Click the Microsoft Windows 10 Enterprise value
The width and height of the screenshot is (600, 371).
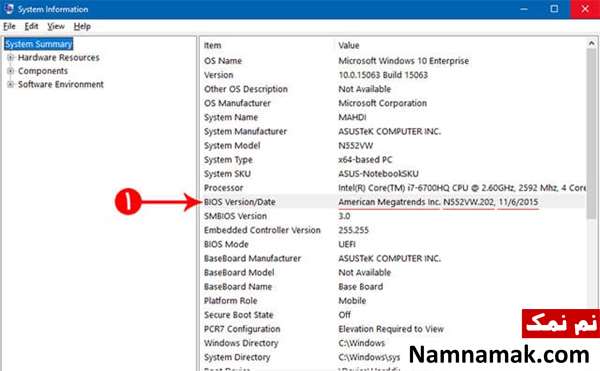(x=403, y=61)
